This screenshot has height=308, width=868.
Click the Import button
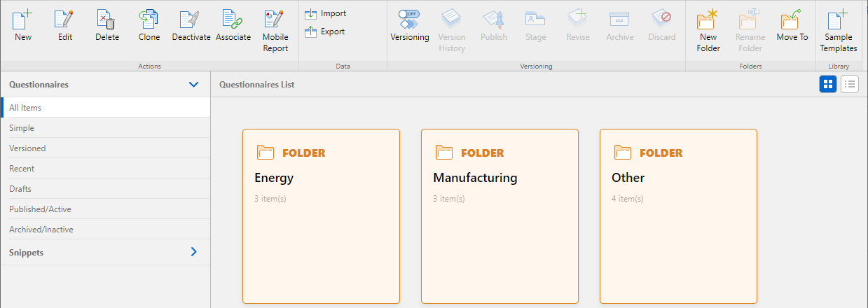326,13
